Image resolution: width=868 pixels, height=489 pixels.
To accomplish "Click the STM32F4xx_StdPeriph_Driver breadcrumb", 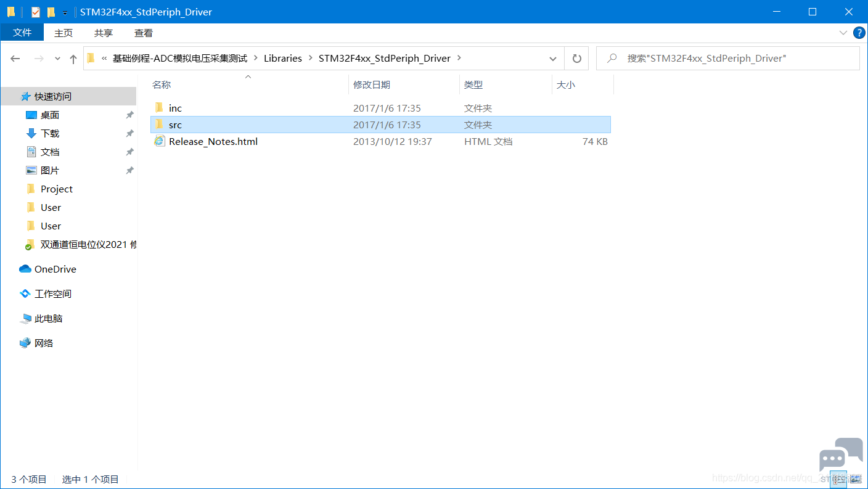I will point(385,59).
